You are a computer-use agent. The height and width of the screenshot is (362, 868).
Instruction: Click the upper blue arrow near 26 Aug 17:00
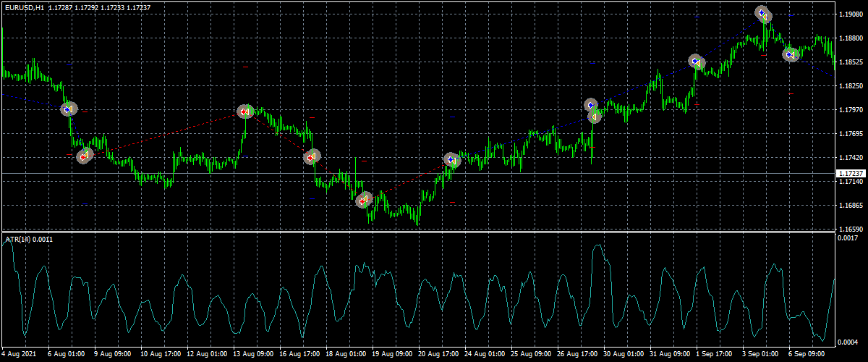pos(591,105)
